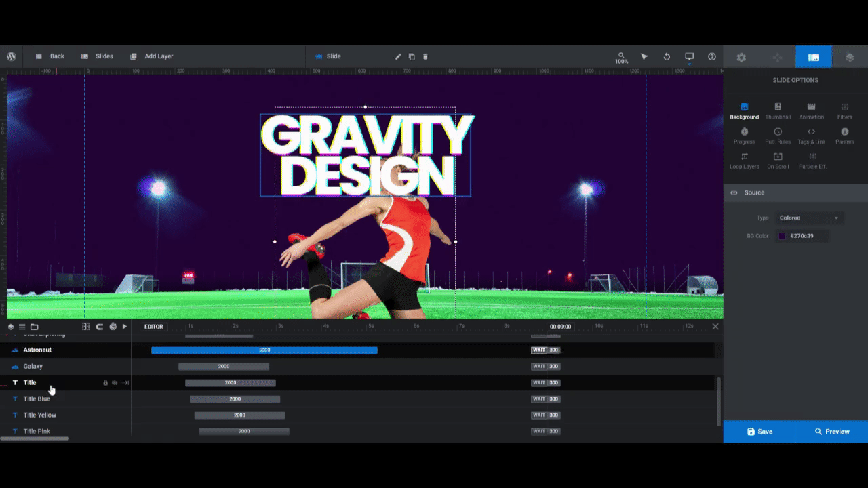868x488 pixels.
Task: Open the Progress slide option
Action: tap(744, 136)
